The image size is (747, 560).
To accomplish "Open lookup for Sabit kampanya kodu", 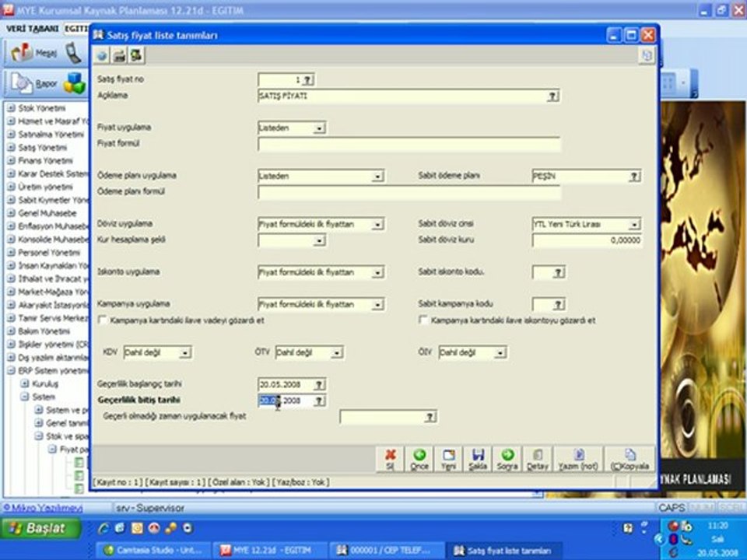I will click(559, 304).
